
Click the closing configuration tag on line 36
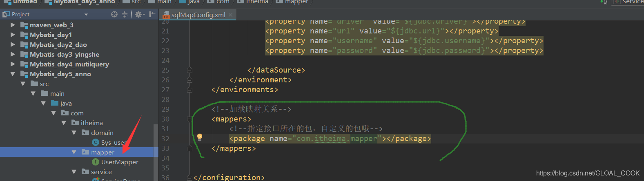[229, 178]
